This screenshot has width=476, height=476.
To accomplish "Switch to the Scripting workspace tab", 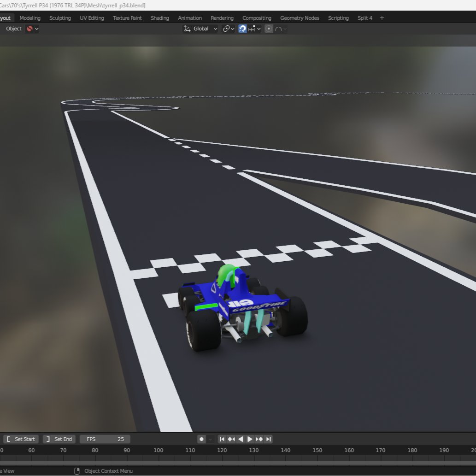I will click(x=338, y=18).
